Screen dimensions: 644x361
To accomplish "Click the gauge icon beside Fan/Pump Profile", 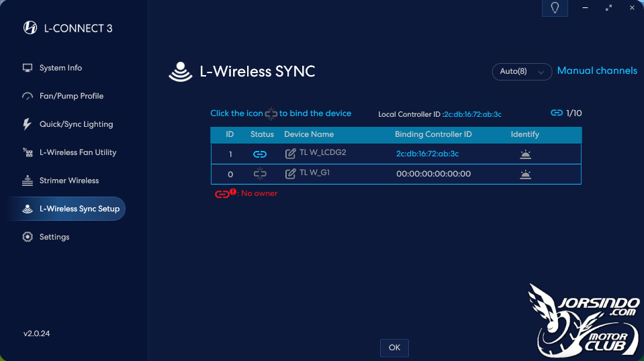I will (x=28, y=96).
